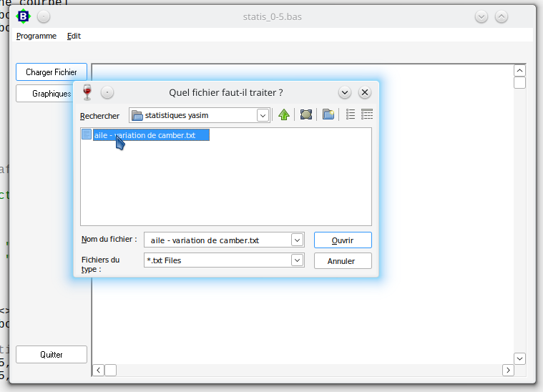
Task: Expand the Rechercher folder dropdown
Action: pyautogui.click(x=263, y=115)
